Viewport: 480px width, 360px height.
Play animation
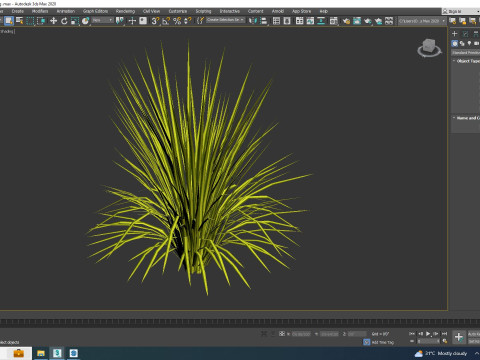point(428,333)
